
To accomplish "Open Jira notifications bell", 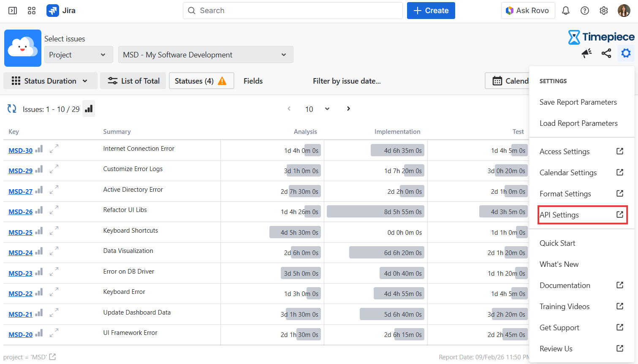I will [x=566, y=11].
